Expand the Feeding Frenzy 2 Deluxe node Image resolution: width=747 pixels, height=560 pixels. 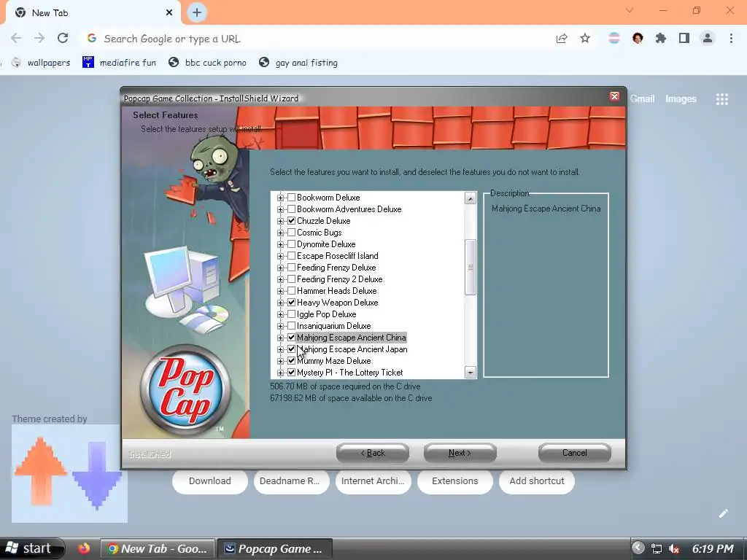[x=281, y=279]
